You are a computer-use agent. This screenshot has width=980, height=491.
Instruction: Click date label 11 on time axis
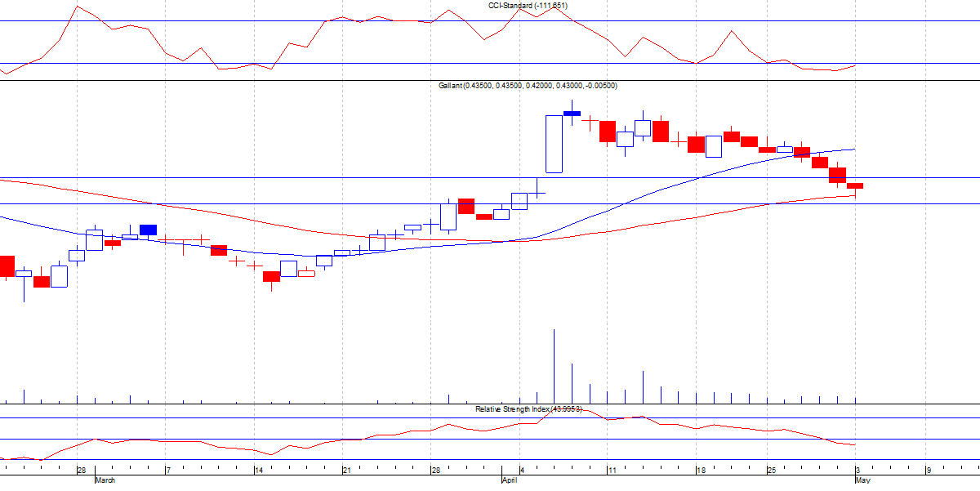(612, 471)
